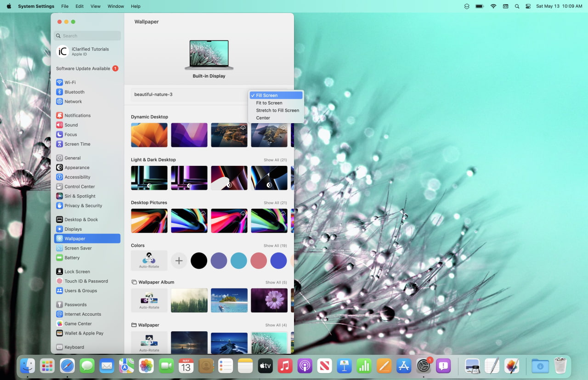
Task: Open the Window menu bar item
Action: pos(115,6)
